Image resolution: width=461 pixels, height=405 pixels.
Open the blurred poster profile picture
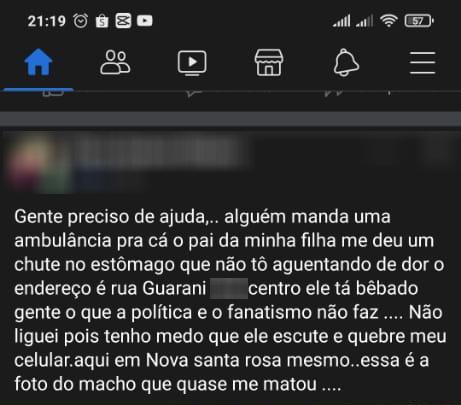37,163
